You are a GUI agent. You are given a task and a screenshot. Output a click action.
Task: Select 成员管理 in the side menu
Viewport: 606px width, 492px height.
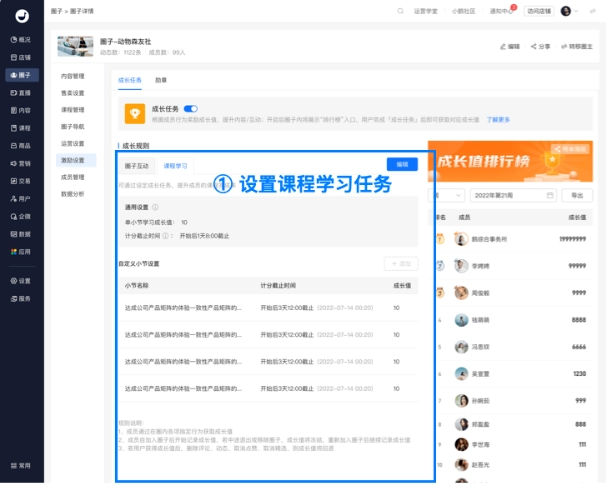74,177
